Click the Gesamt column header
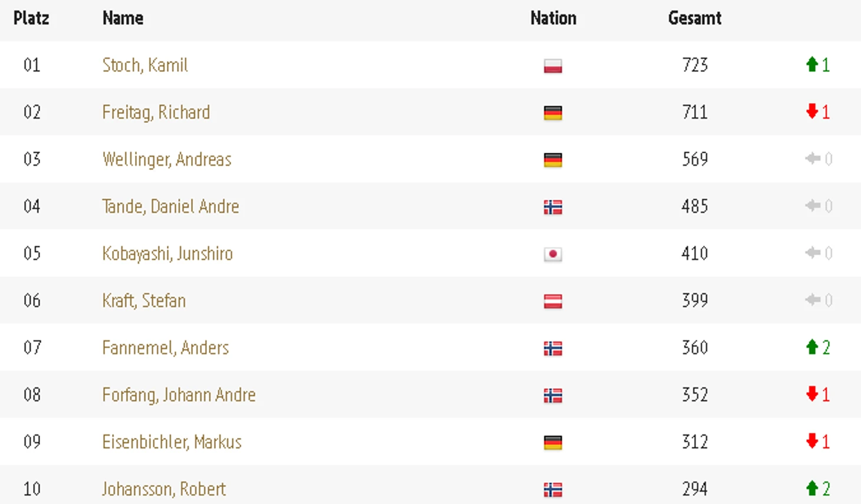The height and width of the screenshot is (504, 861). click(x=695, y=18)
